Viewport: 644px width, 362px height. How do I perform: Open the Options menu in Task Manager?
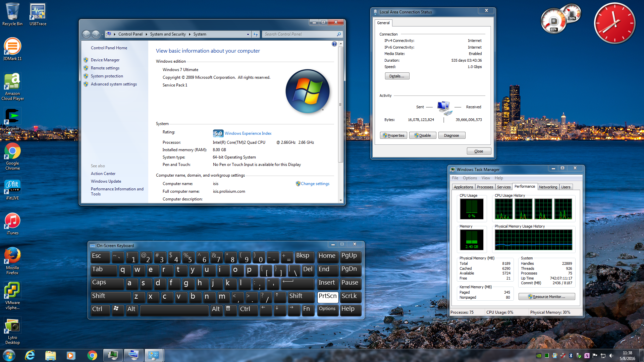coord(470,178)
